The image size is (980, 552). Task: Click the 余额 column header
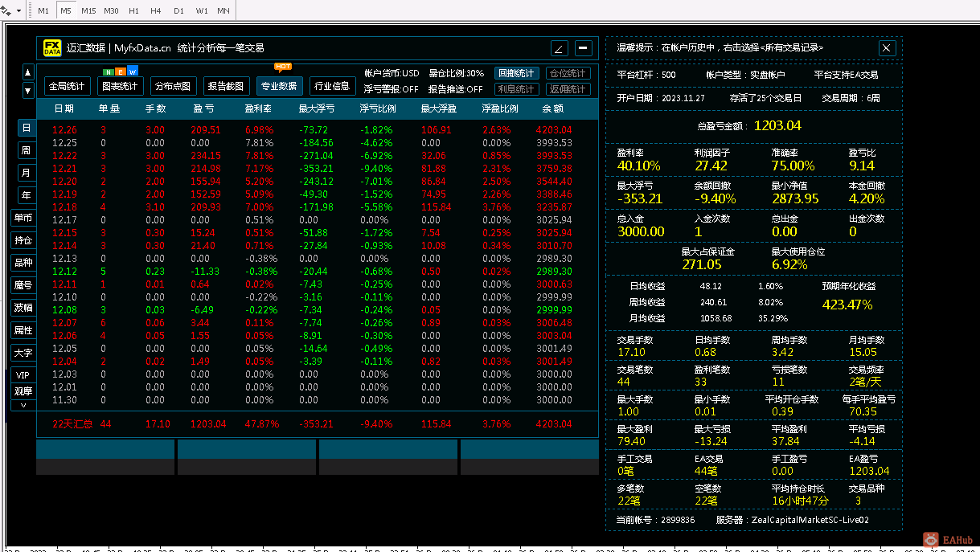coord(554,108)
